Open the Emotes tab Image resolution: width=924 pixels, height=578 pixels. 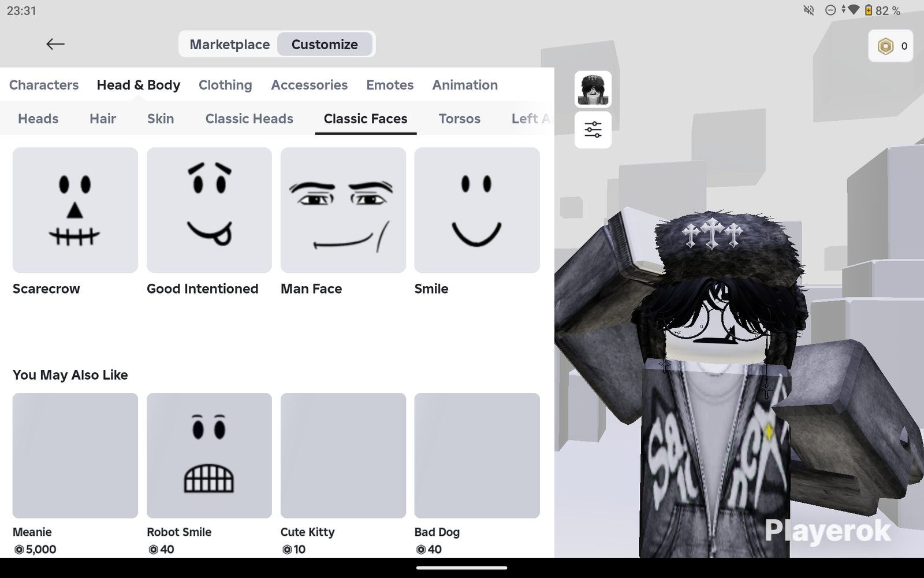[390, 85]
